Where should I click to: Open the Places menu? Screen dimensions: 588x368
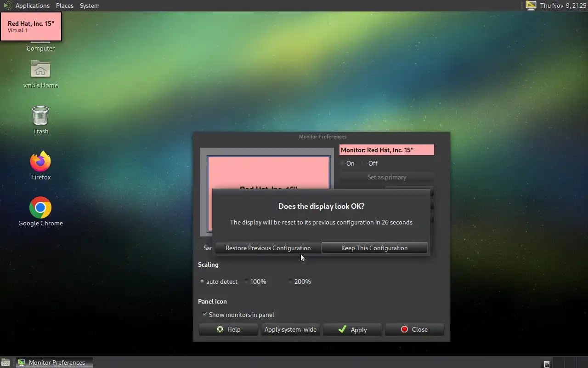65,6
